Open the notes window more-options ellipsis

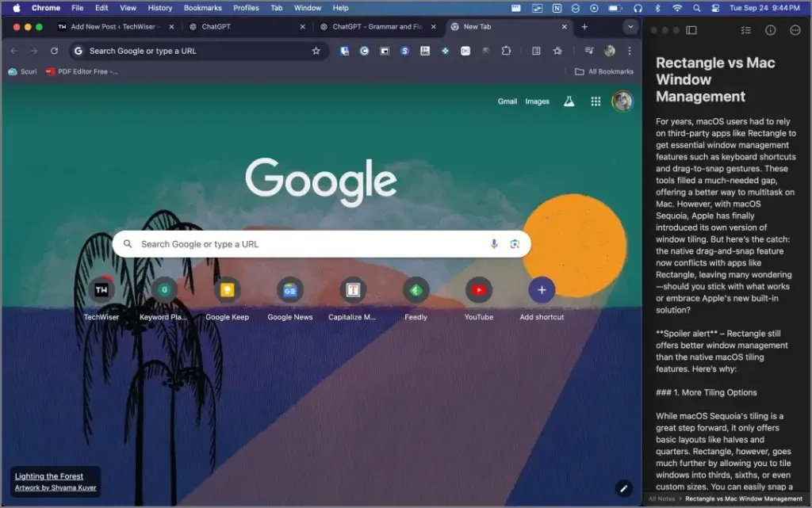tap(795, 30)
